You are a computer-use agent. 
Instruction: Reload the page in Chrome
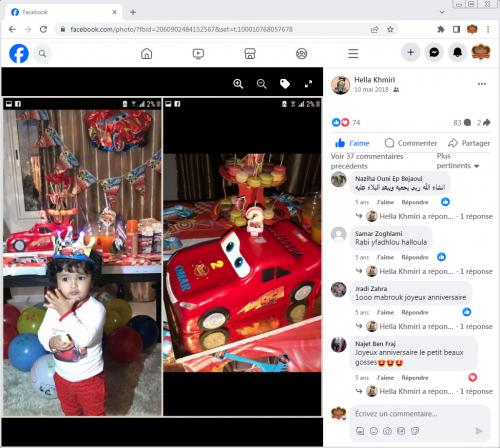click(43, 29)
